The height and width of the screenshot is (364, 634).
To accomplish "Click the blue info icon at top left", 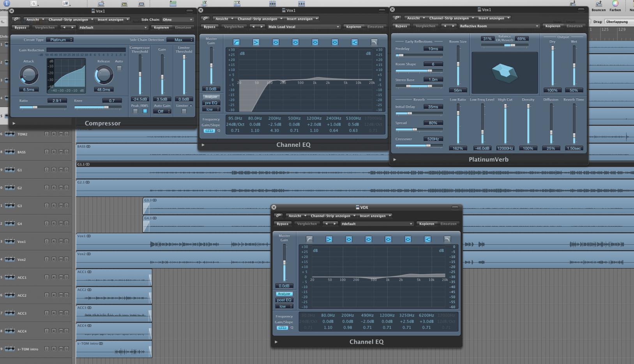I will [7, 3].
